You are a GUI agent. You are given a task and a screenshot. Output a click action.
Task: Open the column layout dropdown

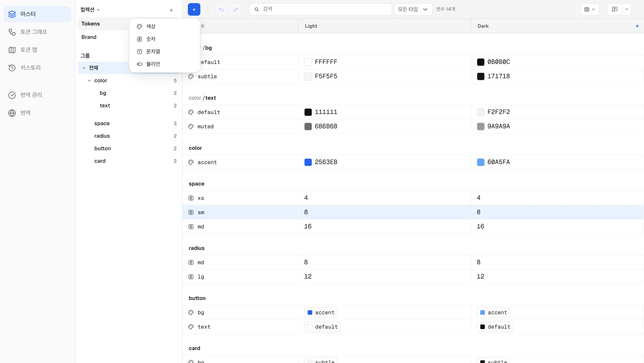(589, 9)
